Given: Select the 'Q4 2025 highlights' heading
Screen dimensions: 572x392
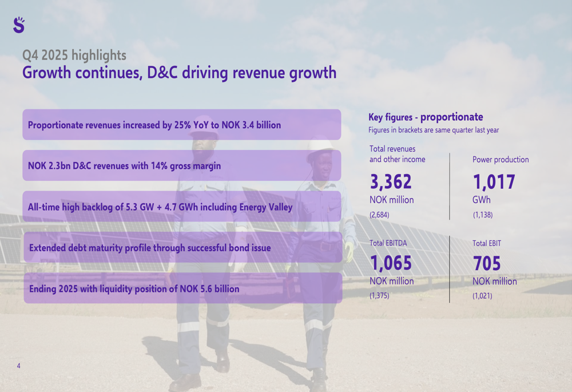Looking at the screenshot, I should click(x=74, y=56).
